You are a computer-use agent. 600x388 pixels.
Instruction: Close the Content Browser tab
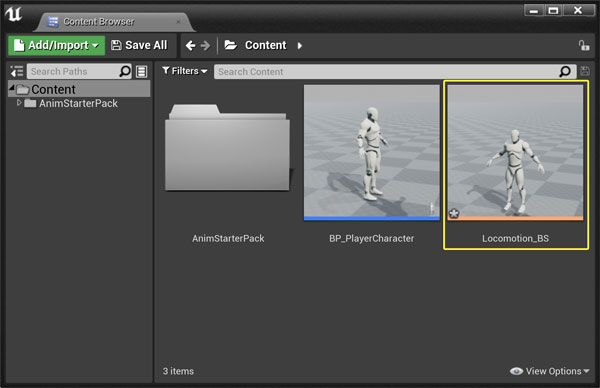click(178, 22)
